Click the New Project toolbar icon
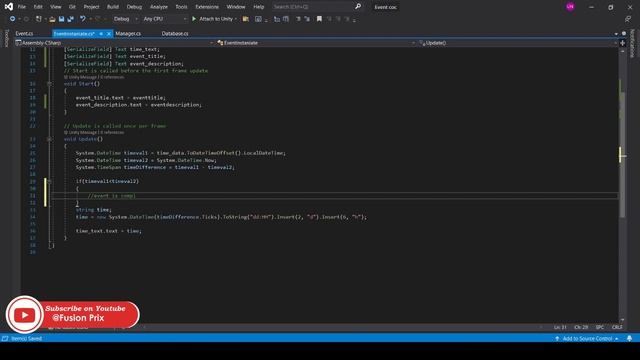Image resolution: width=640 pixels, height=360 pixels. click(x=39, y=19)
